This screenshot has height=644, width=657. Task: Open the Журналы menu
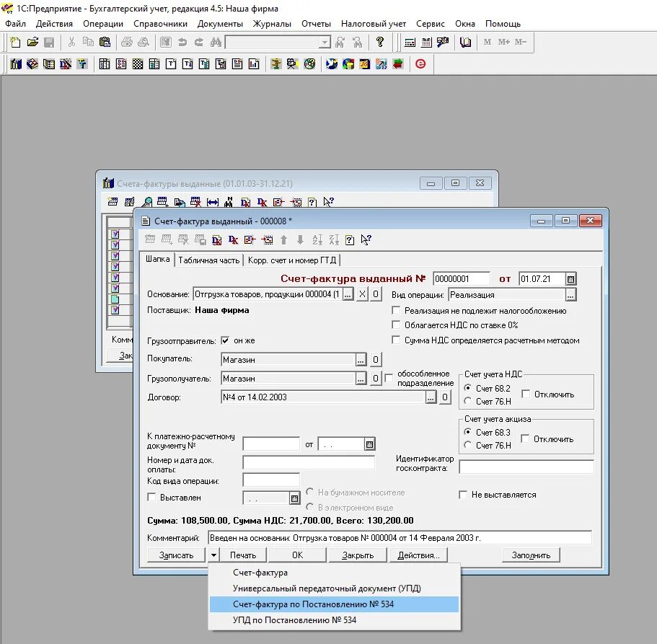pos(272,24)
